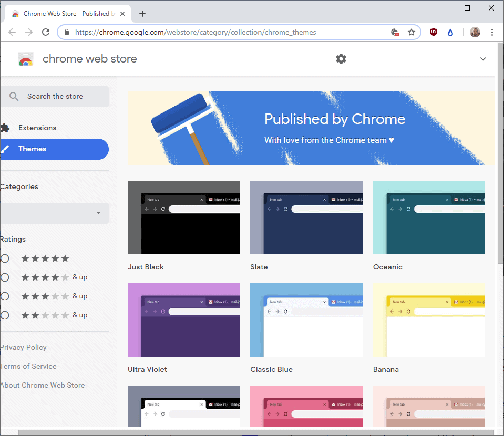Click the chrome web store logo
This screenshot has height=436, width=504.
(x=25, y=59)
